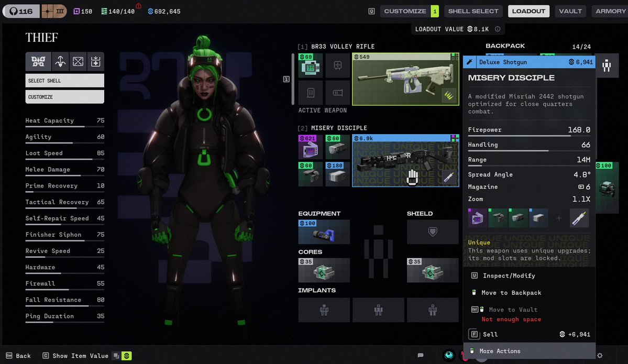Viewport: 628px width, 364px height.
Task: Switch to the CUSTOMIZE tab
Action: [x=405, y=11]
